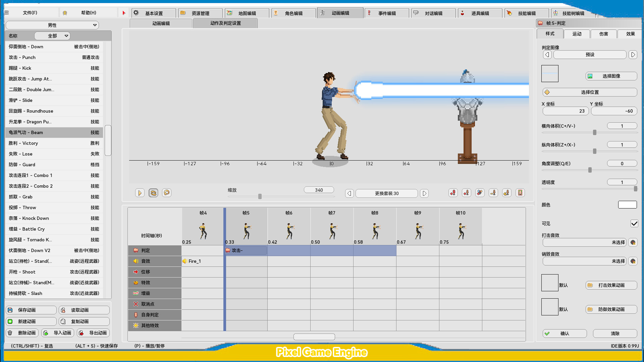
Task: Toggle the character hurtbox display icon
Action: coord(521,193)
